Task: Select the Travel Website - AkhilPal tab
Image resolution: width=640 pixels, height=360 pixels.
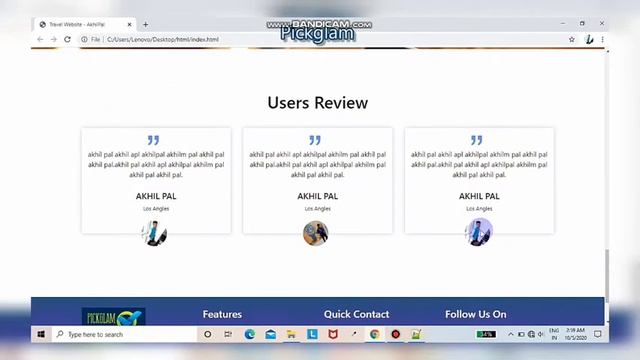Action: pyautogui.click(x=85, y=24)
